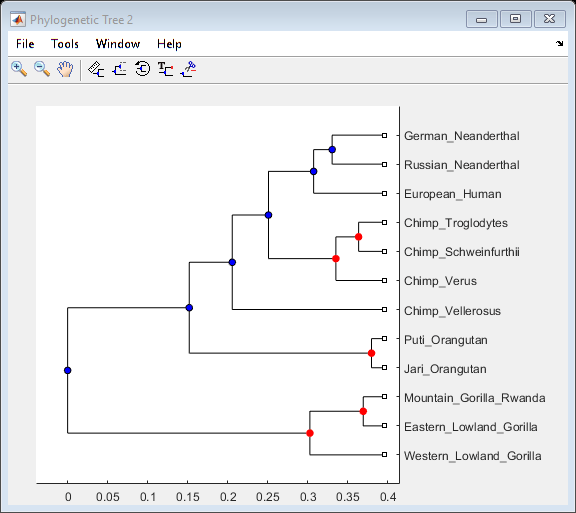The width and height of the screenshot is (576, 513).
Task: Select red node joining Mountain and Eastern gorillas
Action: coord(363,411)
